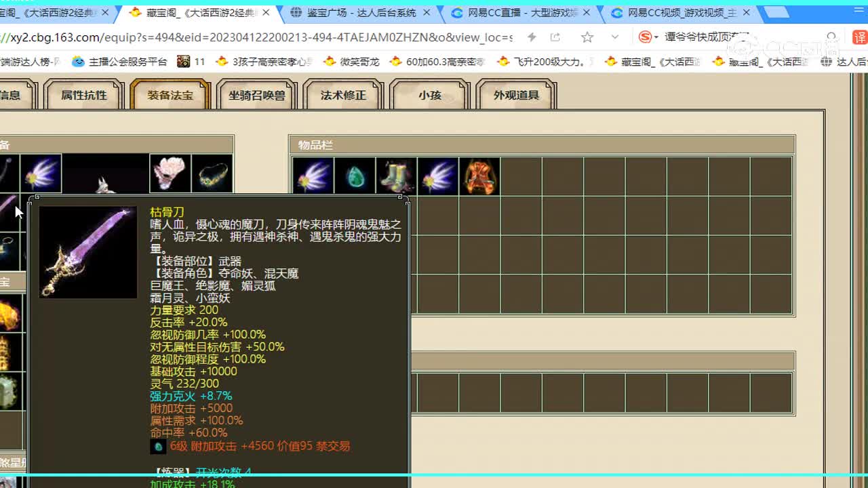Screen dimensions: 868x488
Task: Open the 法术修正 tab
Action: [343, 95]
